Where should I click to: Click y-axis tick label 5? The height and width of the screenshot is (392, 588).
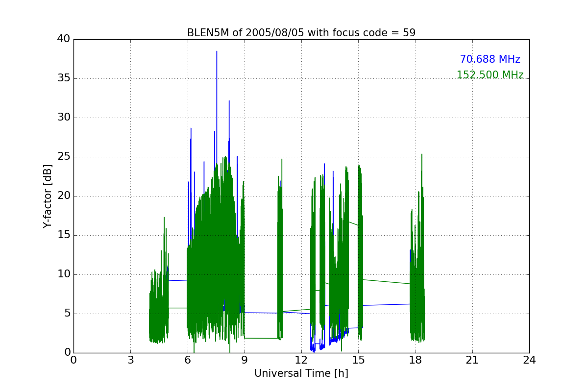[67, 314]
